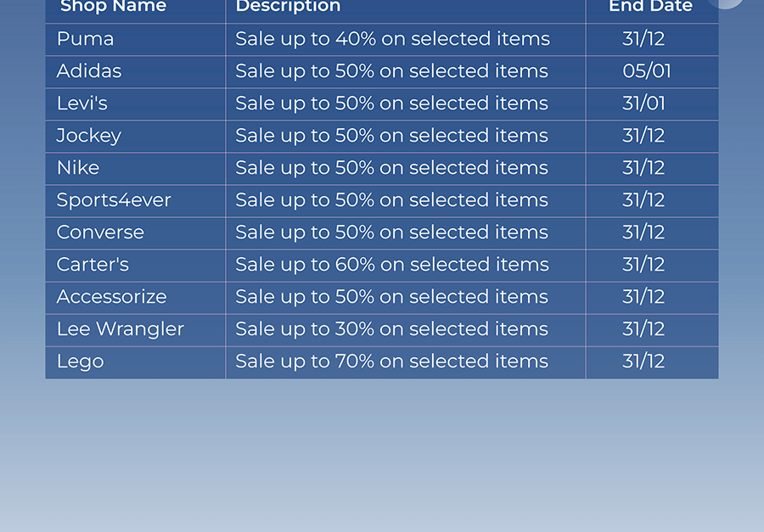This screenshot has width=764, height=532.
Task: Click the Description column header
Action: click(x=288, y=7)
